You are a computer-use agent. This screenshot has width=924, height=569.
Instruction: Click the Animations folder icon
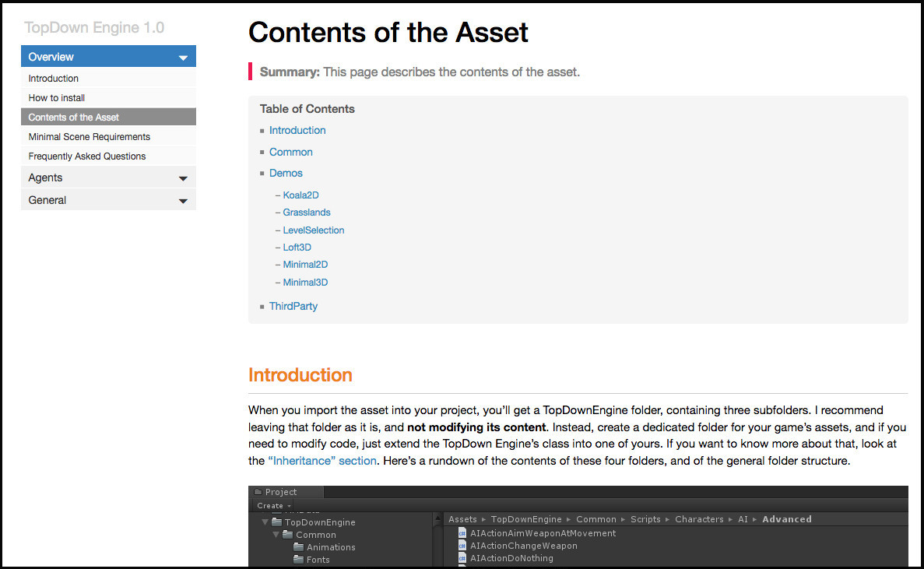click(x=299, y=547)
